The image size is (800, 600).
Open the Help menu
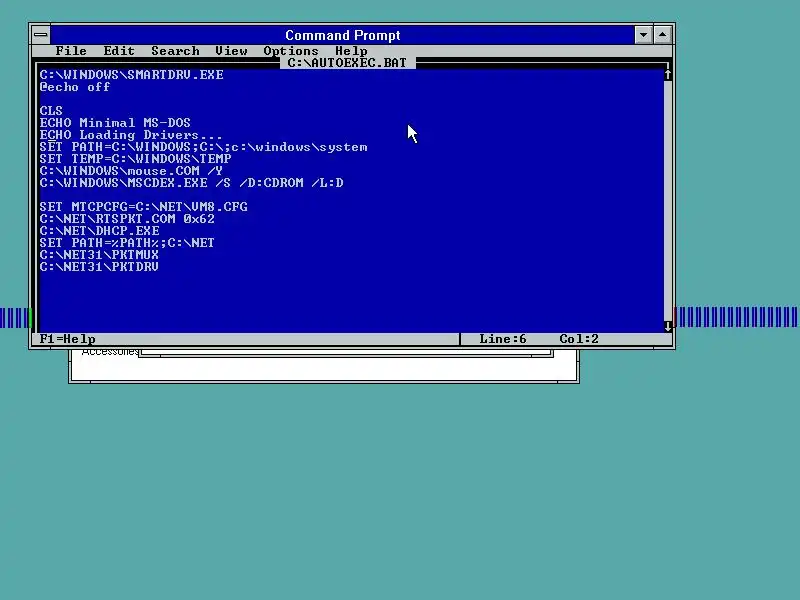click(x=351, y=51)
